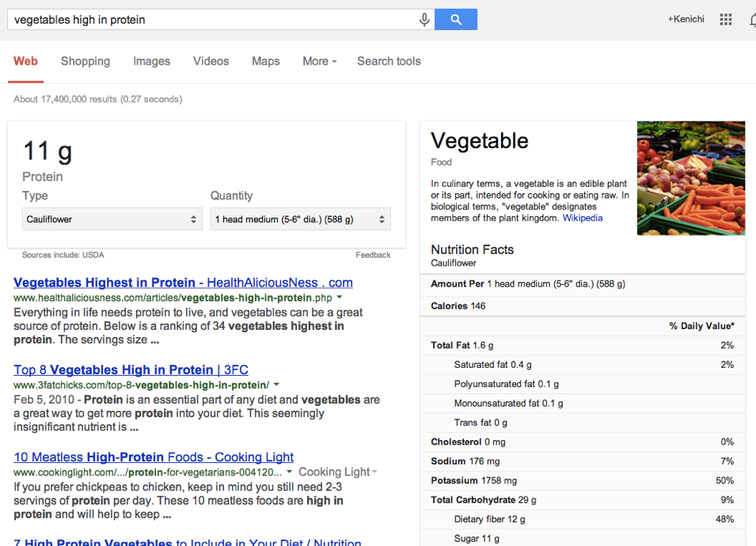Open green arrow menu next to healthaliciousness URL
Image resolution: width=756 pixels, height=546 pixels.
tap(340, 298)
